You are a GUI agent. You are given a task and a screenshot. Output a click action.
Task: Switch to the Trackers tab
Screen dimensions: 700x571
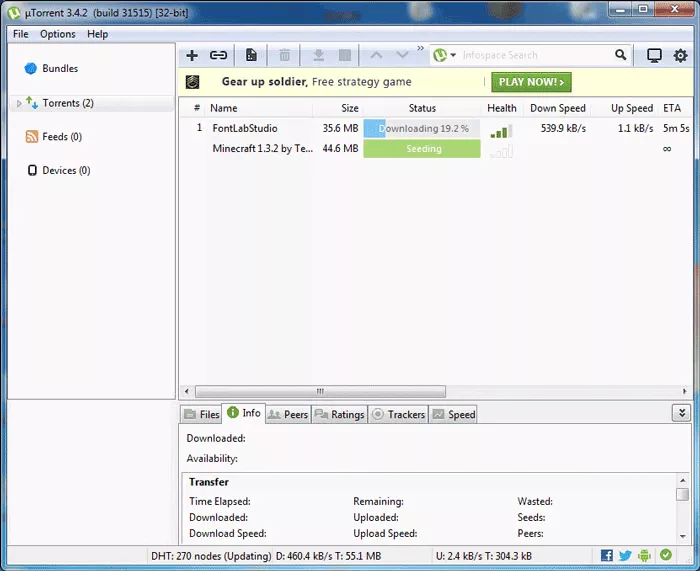pos(398,414)
